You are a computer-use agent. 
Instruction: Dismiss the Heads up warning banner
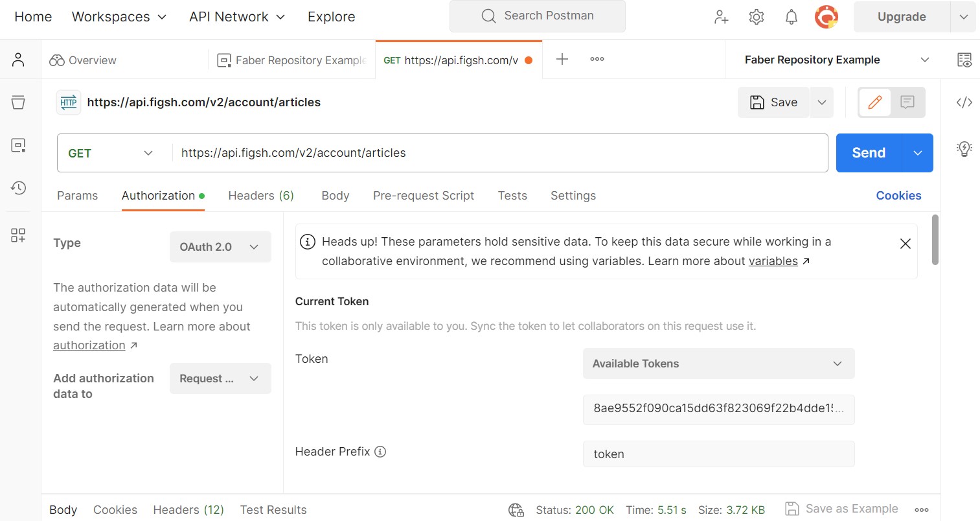pos(906,244)
